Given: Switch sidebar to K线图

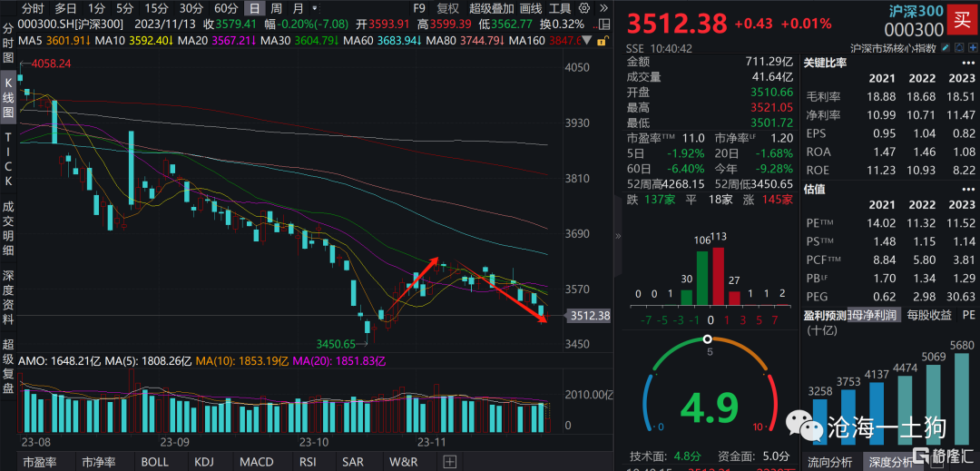Looking at the screenshot, I should [9, 99].
